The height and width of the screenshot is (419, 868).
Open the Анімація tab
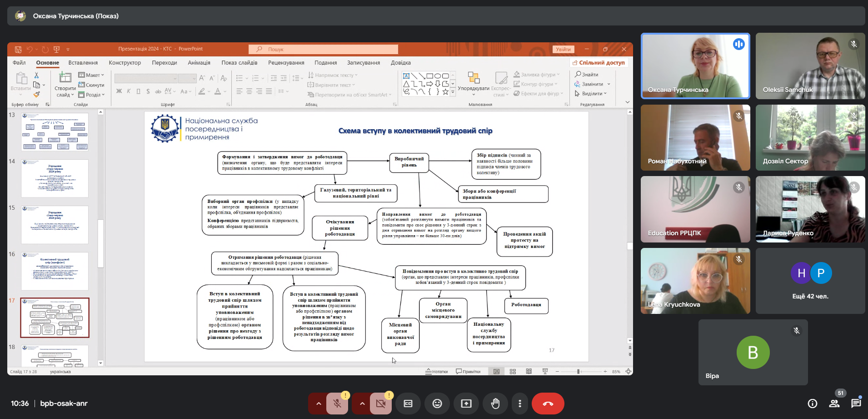pyautogui.click(x=199, y=63)
